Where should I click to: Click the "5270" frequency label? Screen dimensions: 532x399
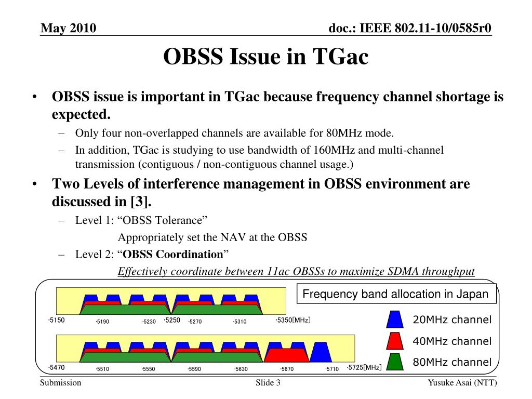coord(195,321)
